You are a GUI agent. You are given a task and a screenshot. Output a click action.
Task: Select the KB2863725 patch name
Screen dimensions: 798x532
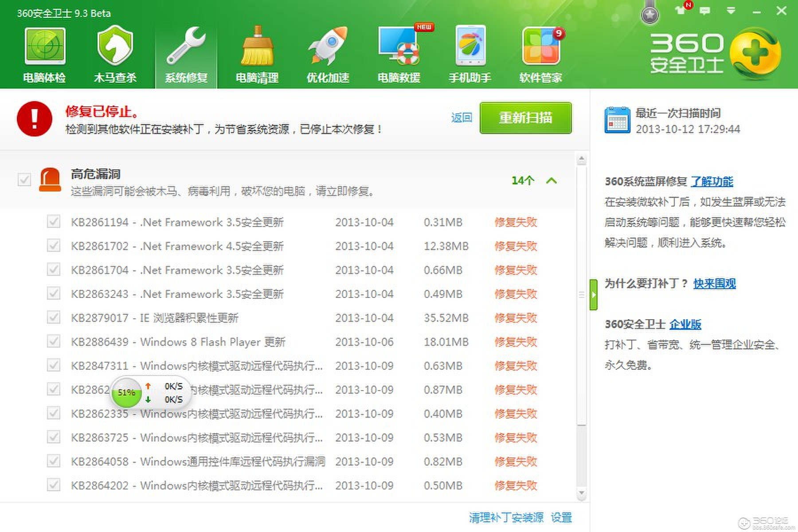[197, 438]
